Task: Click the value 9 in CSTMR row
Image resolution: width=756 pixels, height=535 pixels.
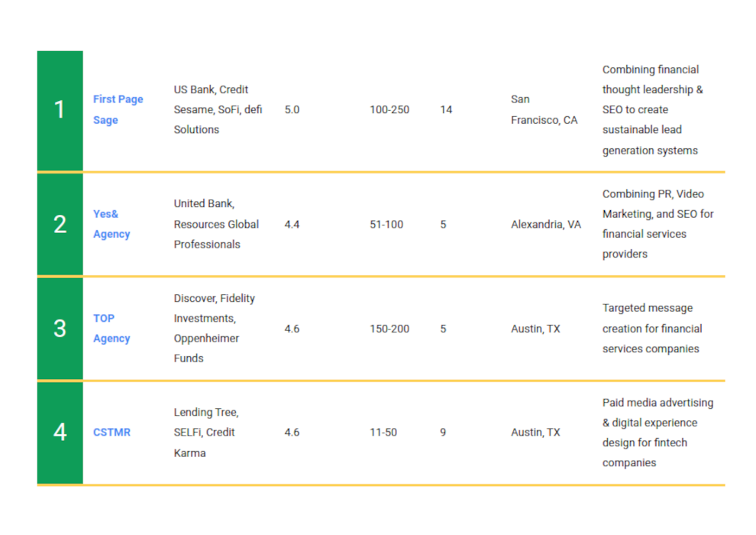Action: click(443, 433)
